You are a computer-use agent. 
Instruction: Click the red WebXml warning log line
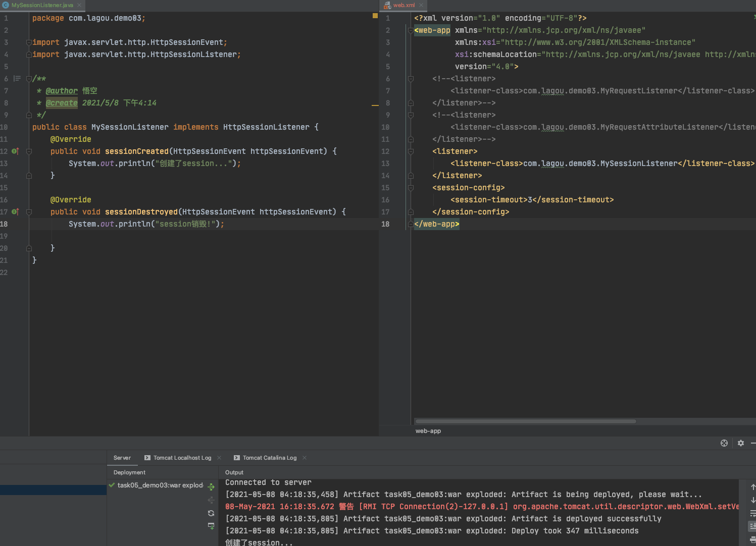pyautogui.click(x=482, y=507)
